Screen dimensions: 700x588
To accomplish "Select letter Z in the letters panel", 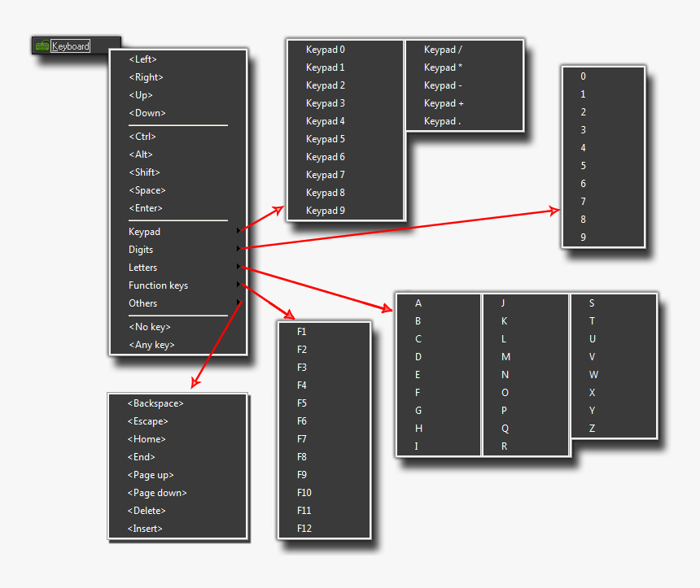I will [x=592, y=428].
